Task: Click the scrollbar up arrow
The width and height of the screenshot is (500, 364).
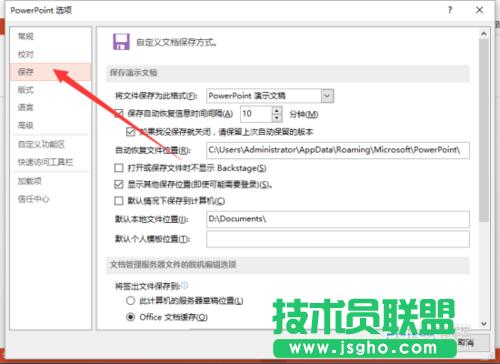Action: pos(484,34)
